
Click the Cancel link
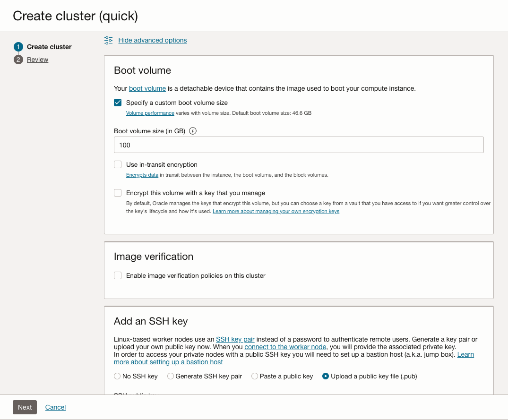[x=56, y=407]
